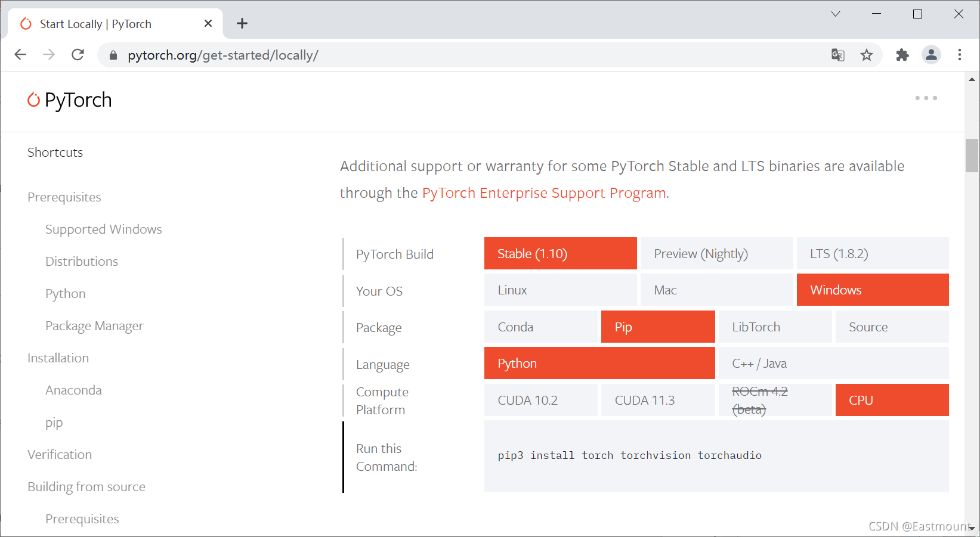
Task: Jump to Installation section
Action: click(58, 358)
